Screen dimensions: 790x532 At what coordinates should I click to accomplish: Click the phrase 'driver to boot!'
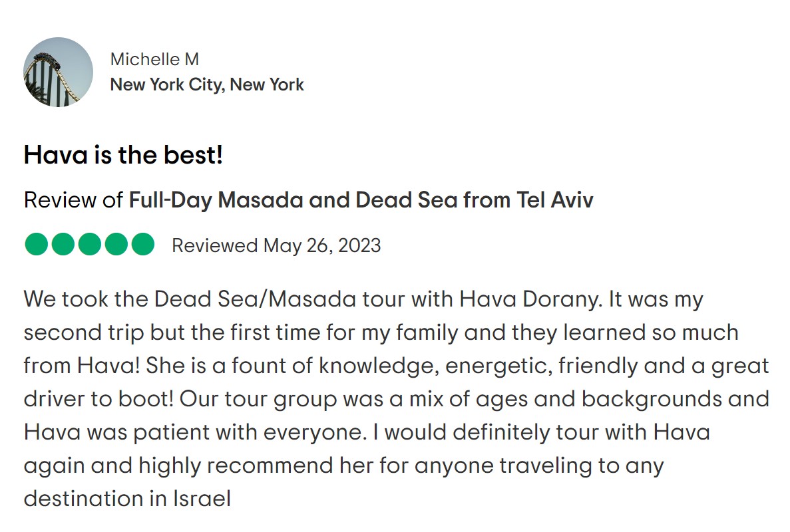pyautogui.click(x=99, y=399)
